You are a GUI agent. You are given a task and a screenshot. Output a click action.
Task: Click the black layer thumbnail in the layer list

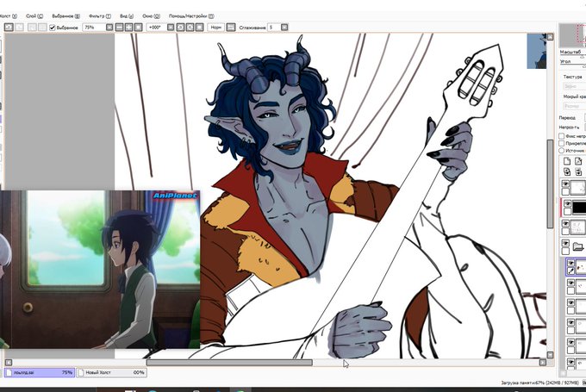tap(579, 208)
